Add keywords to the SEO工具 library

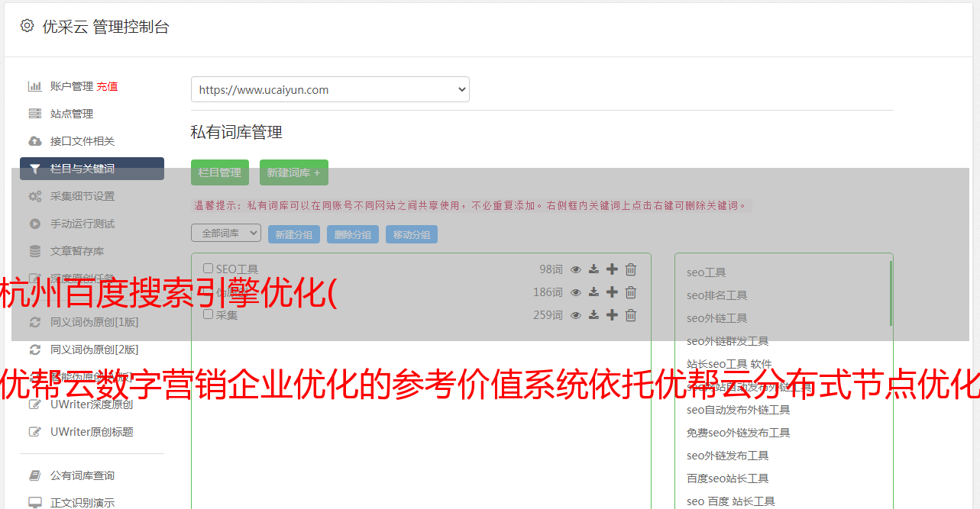[612, 269]
